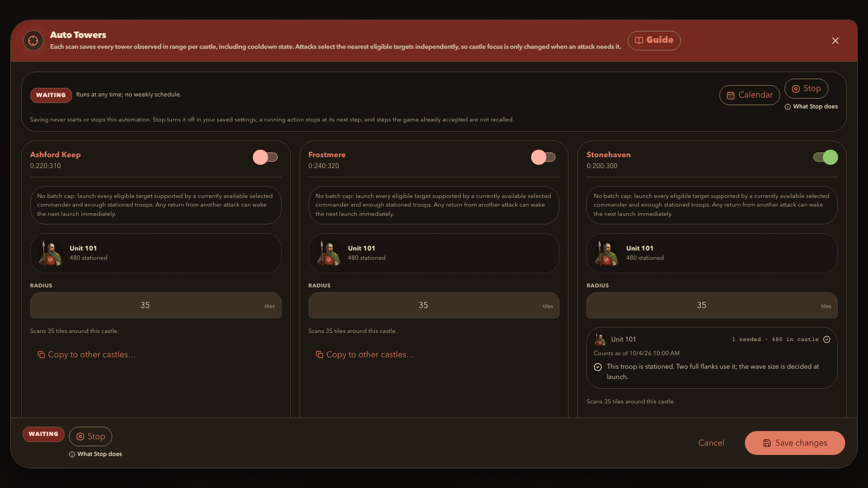Click coordinates 0:200:300
Image resolution: width=868 pixels, height=488 pixels.
coord(602,166)
